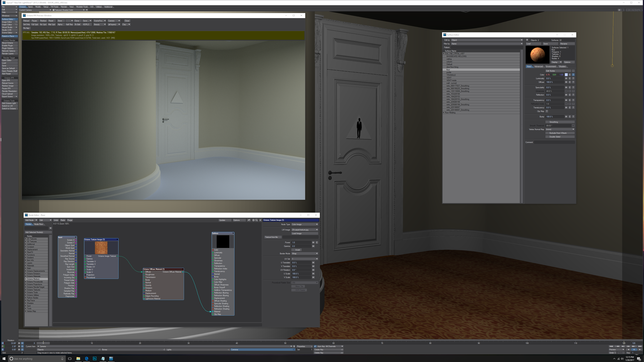Click the node editor pan icon

pos(253,220)
